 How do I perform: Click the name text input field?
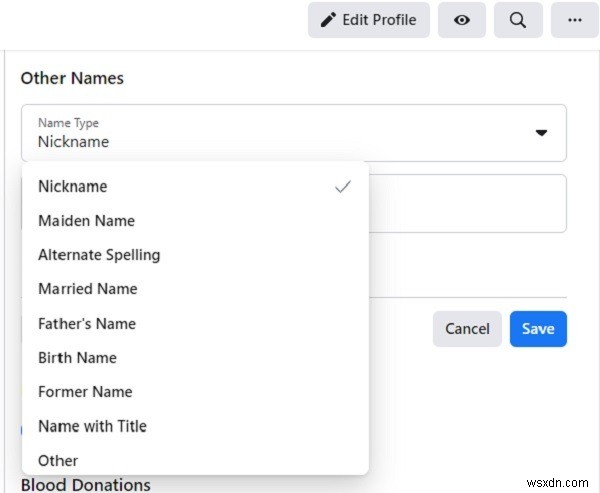pos(466,204)
